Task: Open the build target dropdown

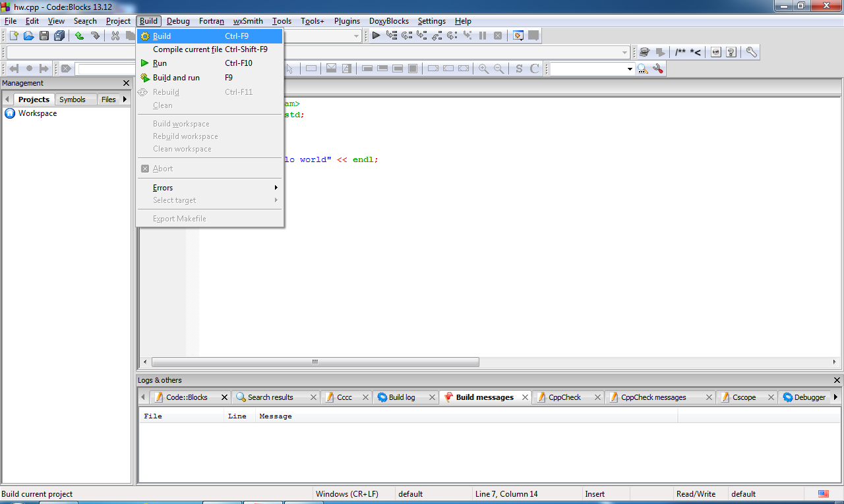Action: pyautogui.click(x=357, y=36)
